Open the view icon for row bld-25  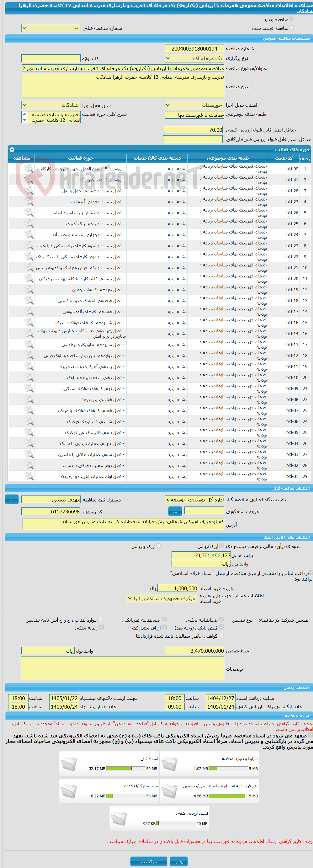click(x=29, y=224)
